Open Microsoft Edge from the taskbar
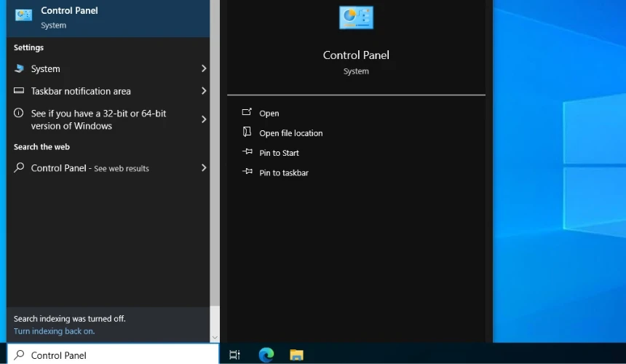Image resolution: width=626 pixels, height=364 pixels. (x=266, y=355)
